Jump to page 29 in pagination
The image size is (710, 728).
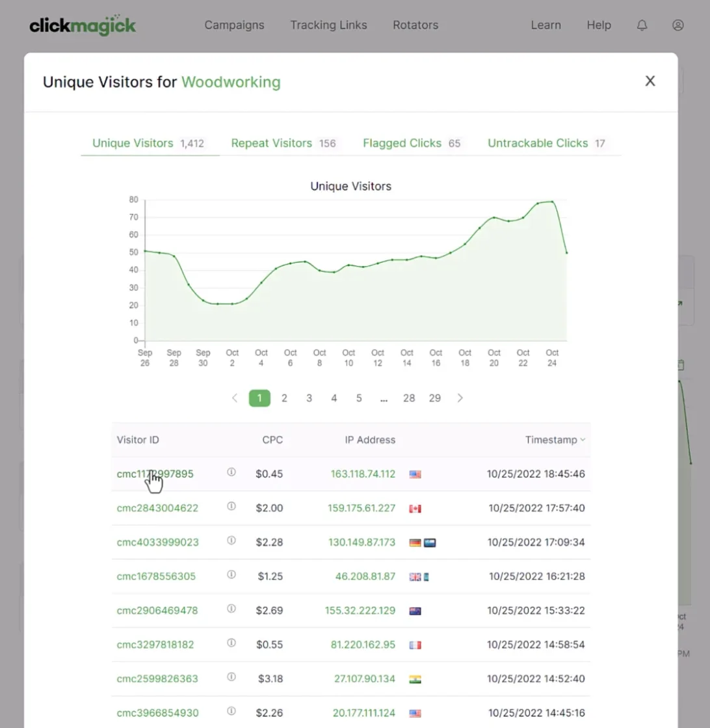point(435,398)
